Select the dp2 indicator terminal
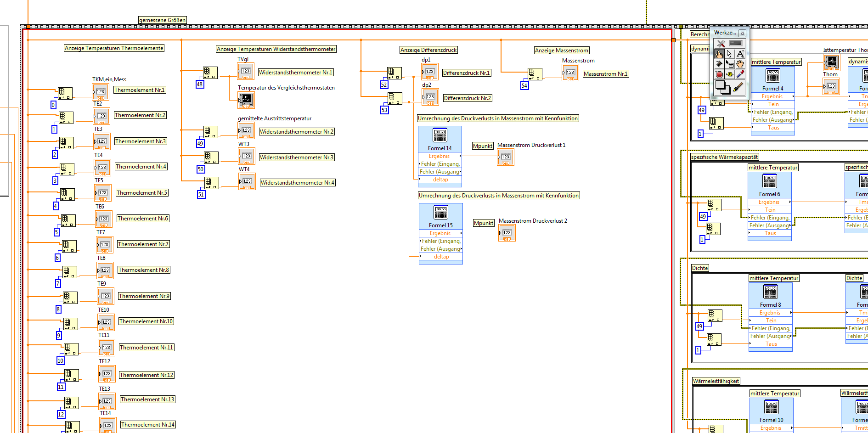This screenshot has height=433, width=868. point(430,97)
